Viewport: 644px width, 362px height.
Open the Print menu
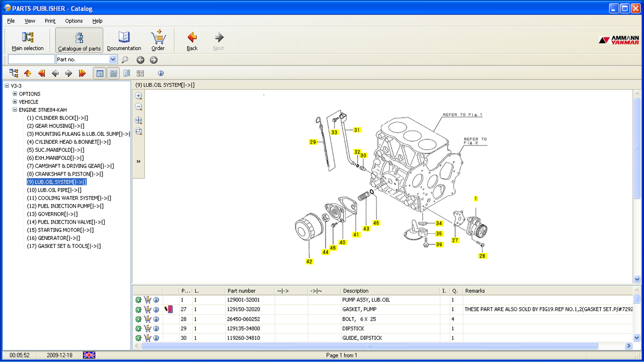coord(50,21)
